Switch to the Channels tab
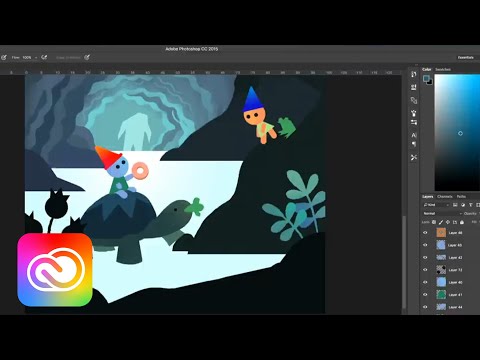The width and height of the screenshot is (480, 360). coord(445,196)
